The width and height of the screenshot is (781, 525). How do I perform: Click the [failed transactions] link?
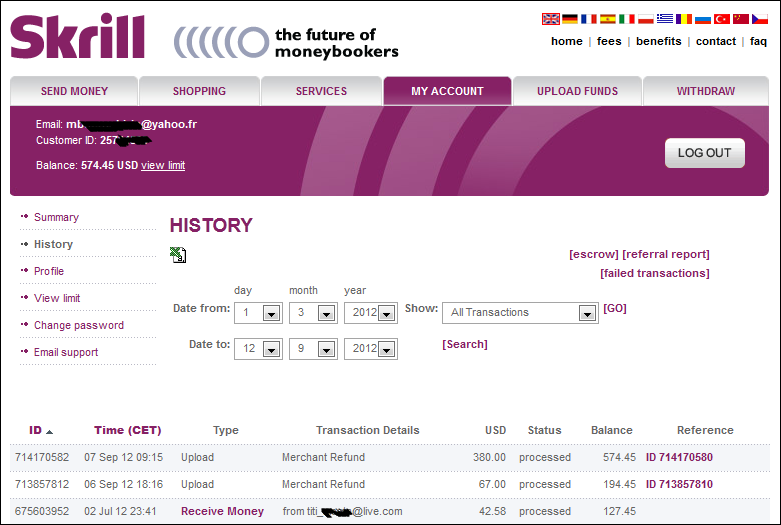click(x=654, y=273)
